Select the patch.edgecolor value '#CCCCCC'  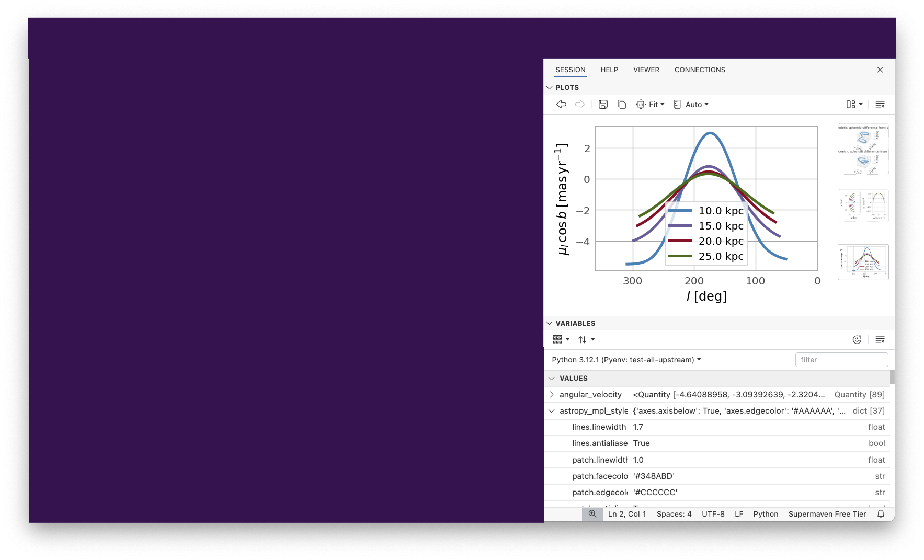tap(655, 493)
